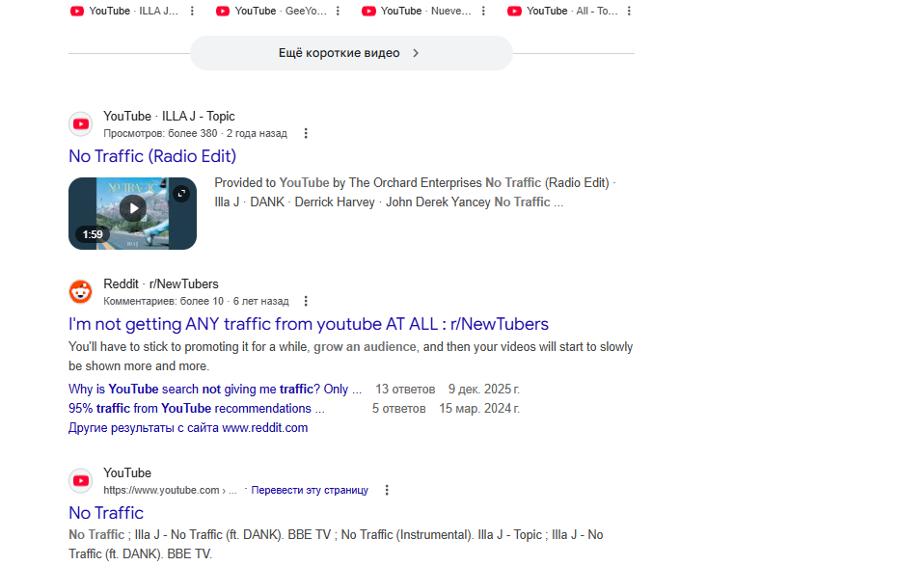Open more options for All - To short video
Image resolution: width=924 pixels, height=566 pixels.
[630, 11]
